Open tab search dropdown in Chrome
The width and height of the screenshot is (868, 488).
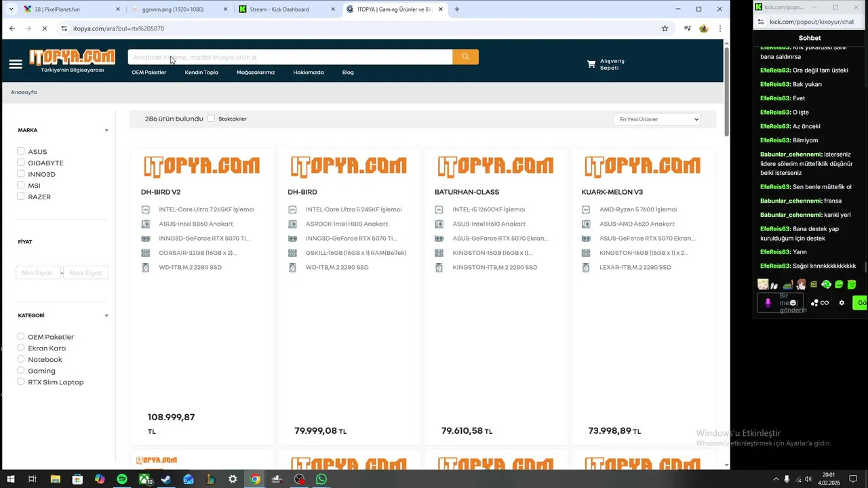click(x=10, y=9)
